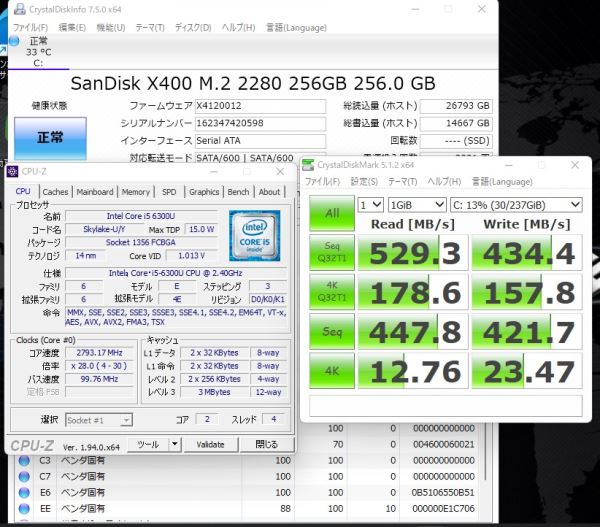Open 言語(Language) menu in CrystalDiskInfo
The width and height of the screenshot is (600, 527).
coord(297,28)
